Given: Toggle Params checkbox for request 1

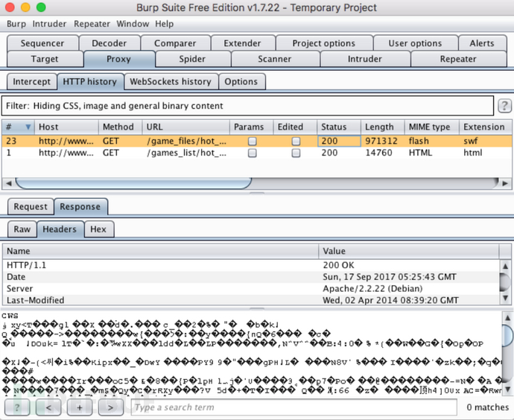Looking at the screenshot, I should [252, 153].
